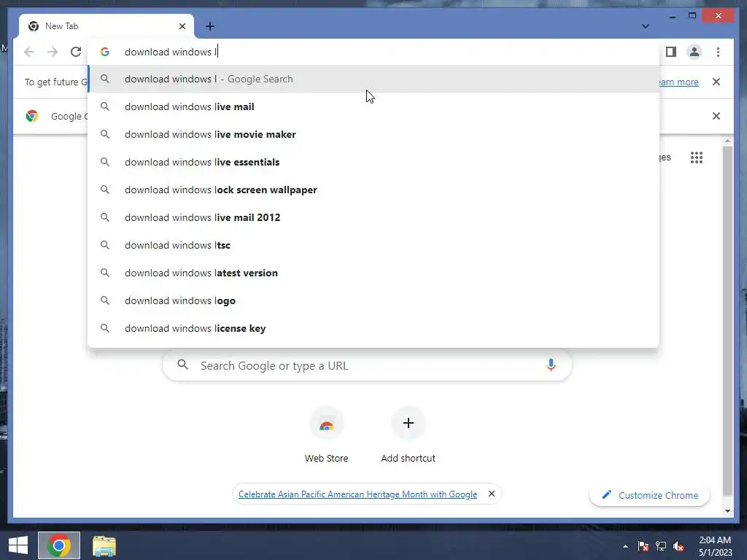The height and width of the screenshot is (560, 747).
Task: Pick 'download windows license key' suggestion
Action: [374, 328]
